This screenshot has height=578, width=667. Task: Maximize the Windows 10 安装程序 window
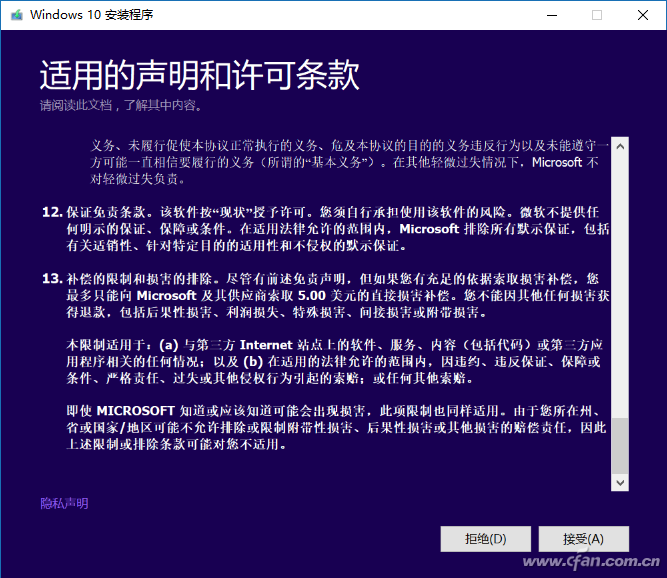[597, 15]
